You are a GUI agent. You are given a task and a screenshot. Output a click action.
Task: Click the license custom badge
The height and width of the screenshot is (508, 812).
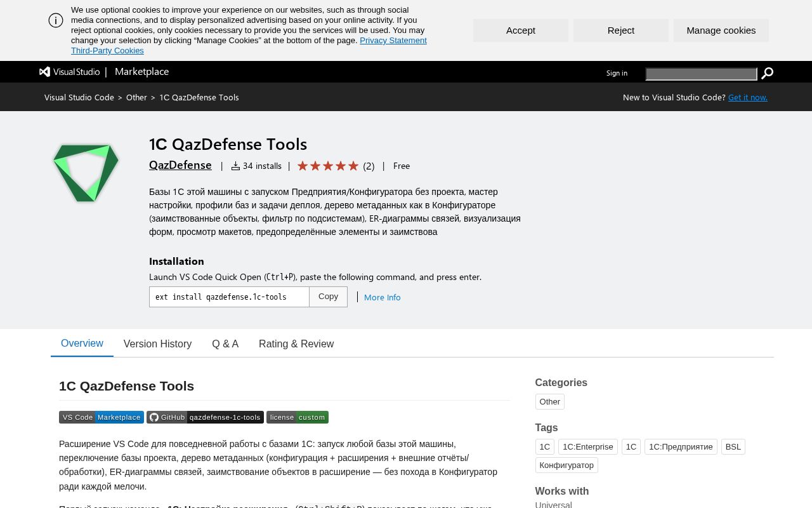point(298,417)
